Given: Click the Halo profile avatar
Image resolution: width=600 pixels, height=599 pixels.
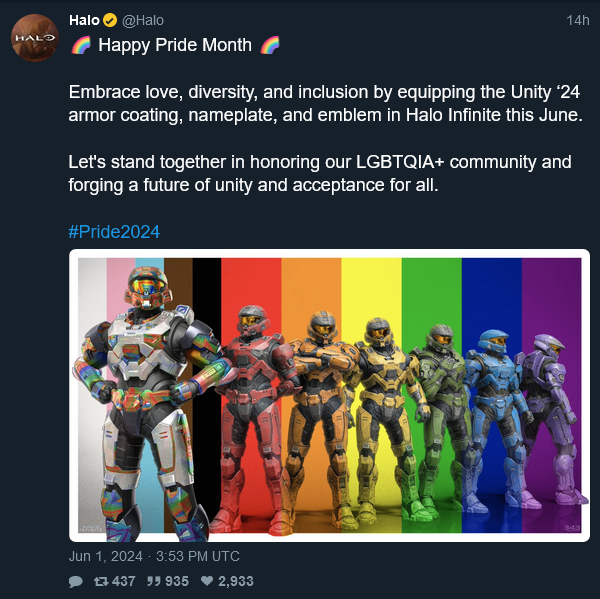Looking at the screenshot, I should click(35, 38).
